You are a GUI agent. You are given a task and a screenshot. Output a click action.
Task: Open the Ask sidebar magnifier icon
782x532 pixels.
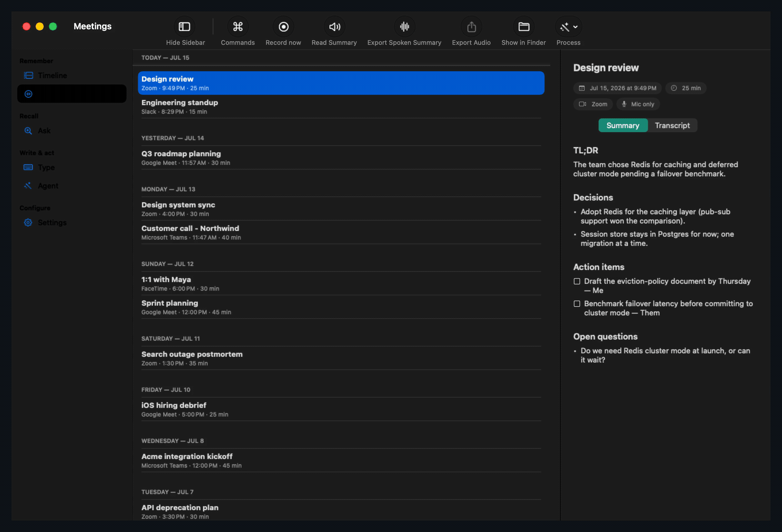[x=28, y=131]
